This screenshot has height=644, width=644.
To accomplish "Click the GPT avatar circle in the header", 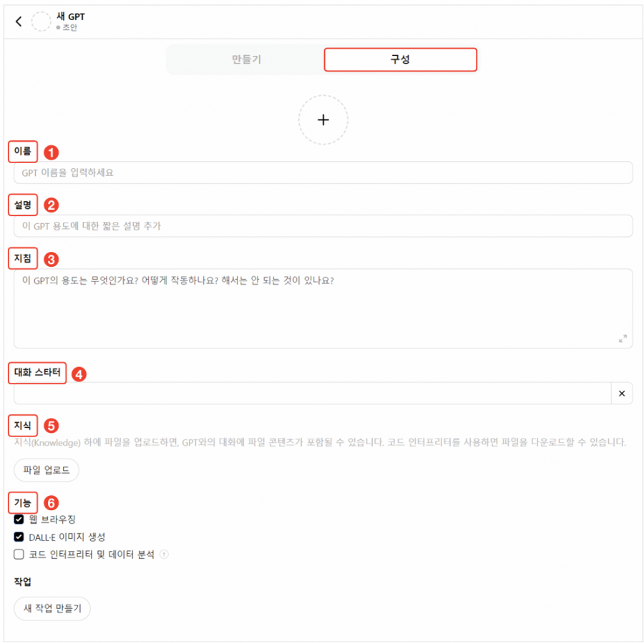I will [x=42, y=21].
